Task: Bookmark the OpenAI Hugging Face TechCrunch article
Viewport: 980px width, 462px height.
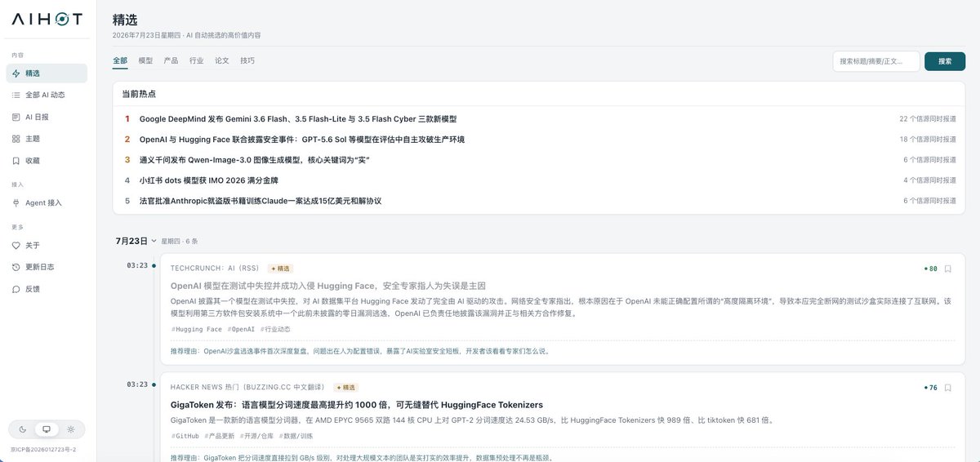Action: (x=948, y=268)
